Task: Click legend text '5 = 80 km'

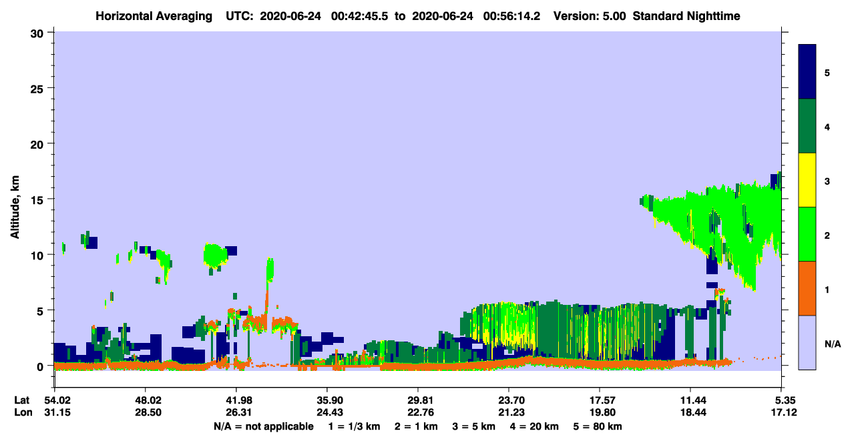Action: pyautogui.click(x=598, y=426)
